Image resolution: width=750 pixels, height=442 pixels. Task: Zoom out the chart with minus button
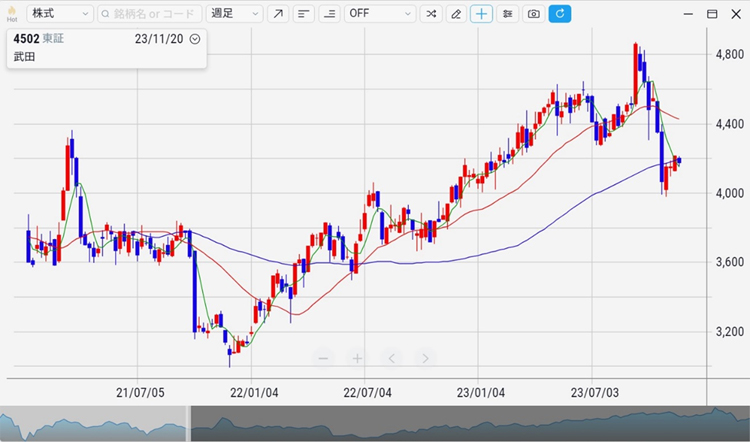click(323, 358)
